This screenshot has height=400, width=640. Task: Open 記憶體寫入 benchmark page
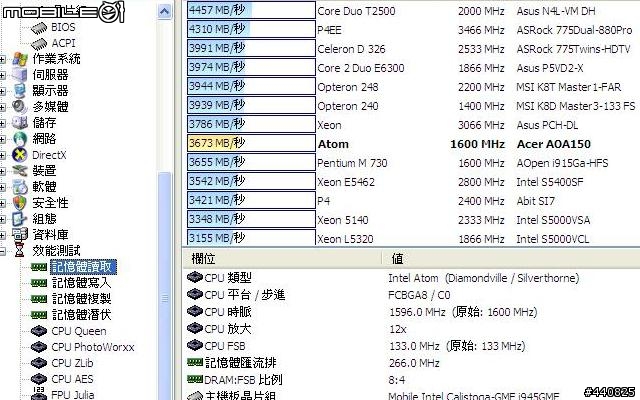[x=82, y=283]
